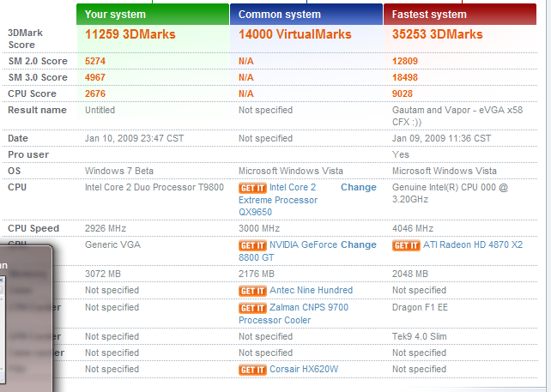Click Genuine Intel(R) CPU 000 entry
This screenshot has width=551, height=392.
point(450,193)
